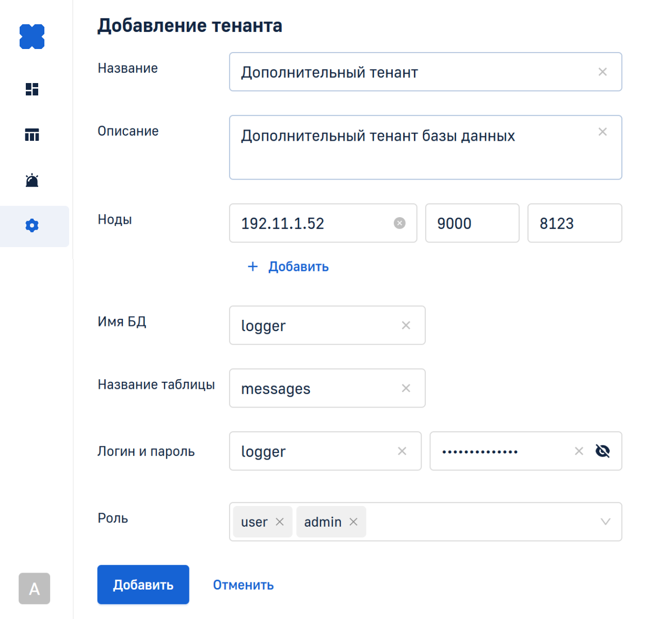Open the dashboard sidebar icon
Screen dimensions: 672x619
[32, 89]
